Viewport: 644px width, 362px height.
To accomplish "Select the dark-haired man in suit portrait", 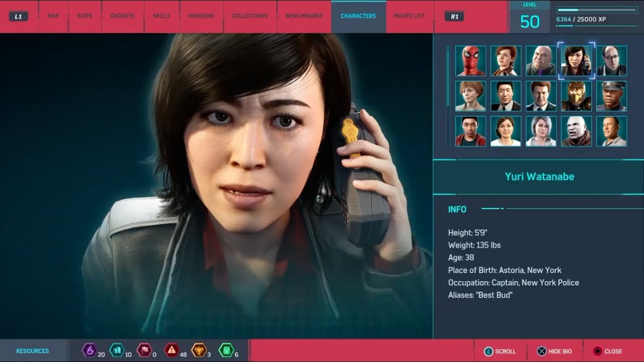I will 506,96.
